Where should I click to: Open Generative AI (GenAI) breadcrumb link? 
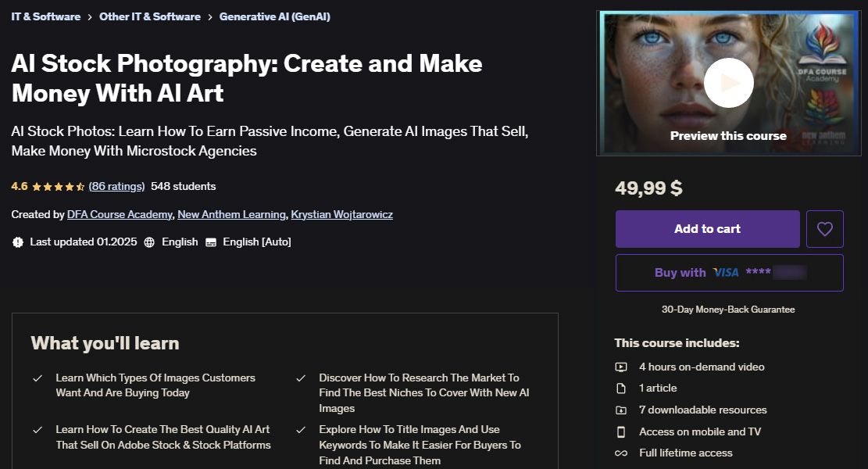tap(274, 16)
